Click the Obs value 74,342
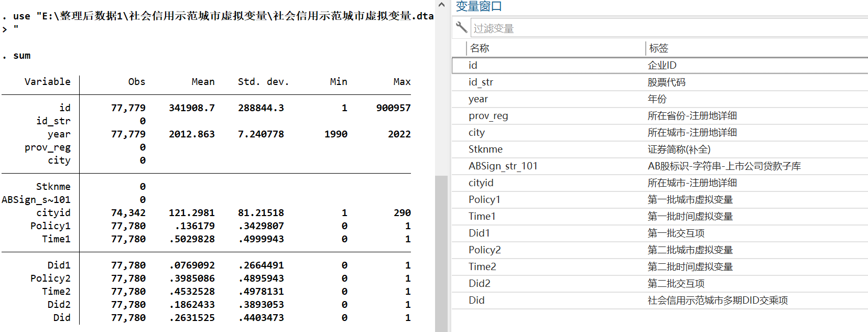868x332 pixels. [x=128, y=213]
